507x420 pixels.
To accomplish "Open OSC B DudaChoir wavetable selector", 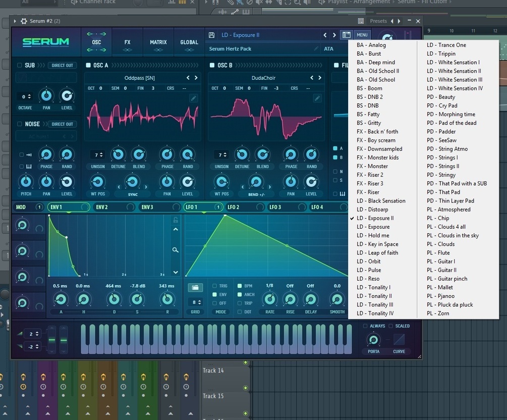I will tap(263, 78).
